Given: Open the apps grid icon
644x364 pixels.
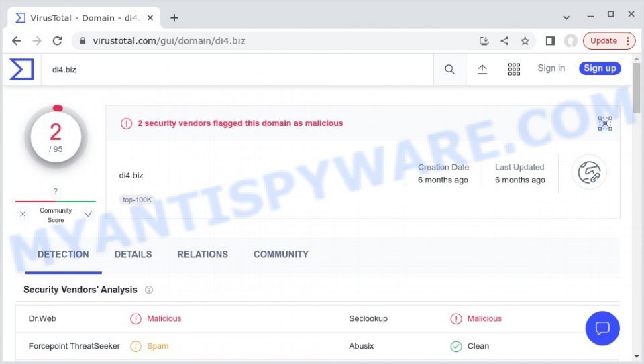Looking at the screenshot, I should 514,69.
